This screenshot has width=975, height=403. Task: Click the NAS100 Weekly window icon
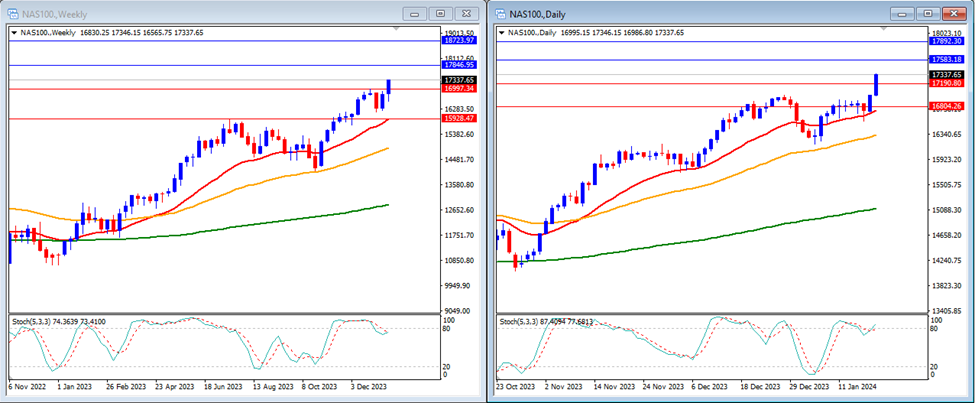12,14
